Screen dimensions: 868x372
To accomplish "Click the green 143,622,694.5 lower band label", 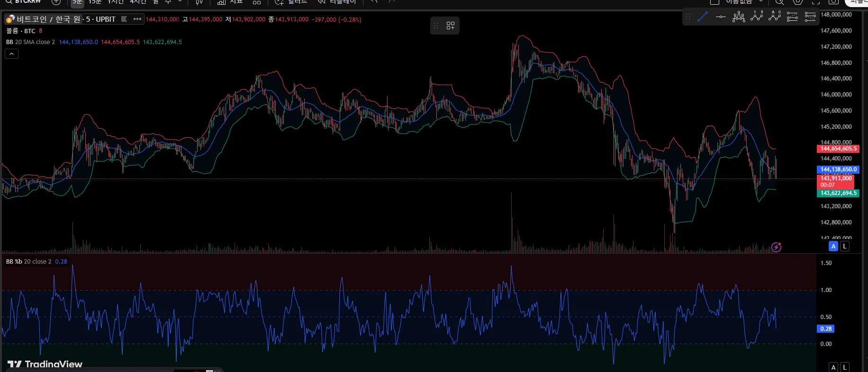I will [838, 193].
